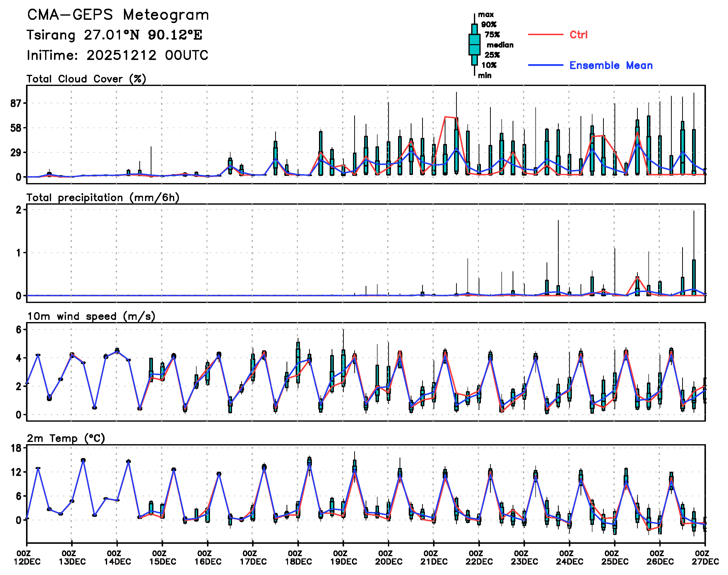Click the blue Ensemble Mean legend line
Screen dimensions: 728x575
click(x=545, y=65)
